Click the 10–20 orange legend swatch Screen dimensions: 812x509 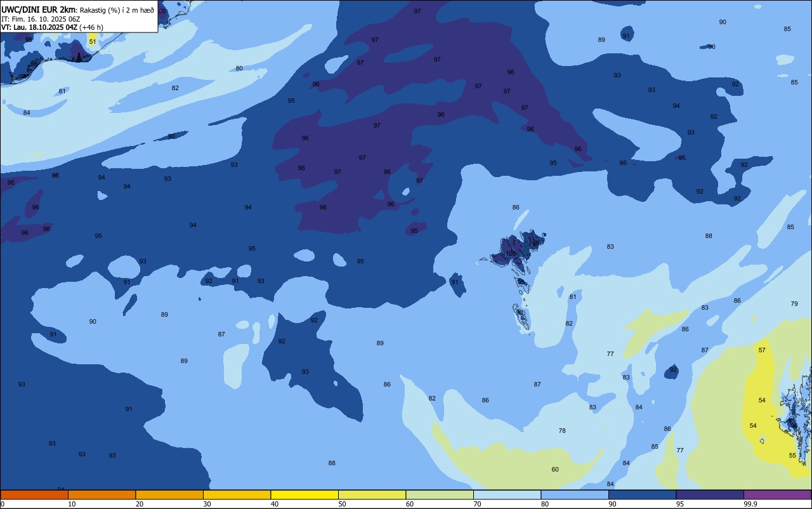coord(101,494)
